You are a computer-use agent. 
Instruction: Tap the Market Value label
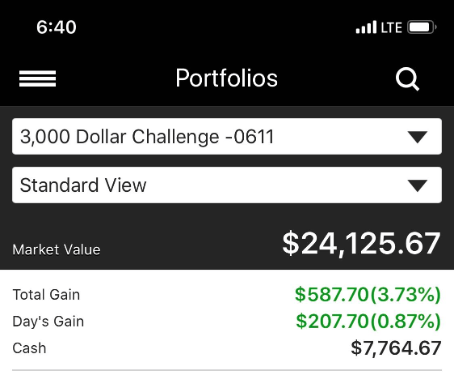point(56,250)
